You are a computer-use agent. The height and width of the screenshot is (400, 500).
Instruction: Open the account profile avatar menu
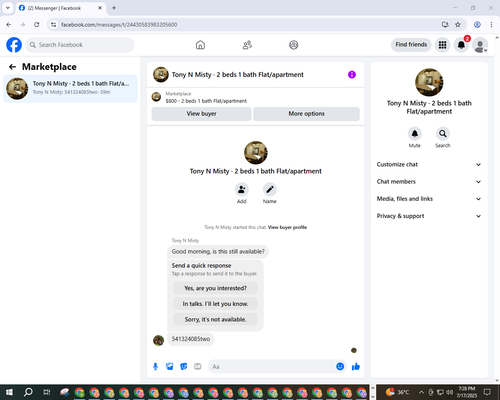(x=480, y=45)
